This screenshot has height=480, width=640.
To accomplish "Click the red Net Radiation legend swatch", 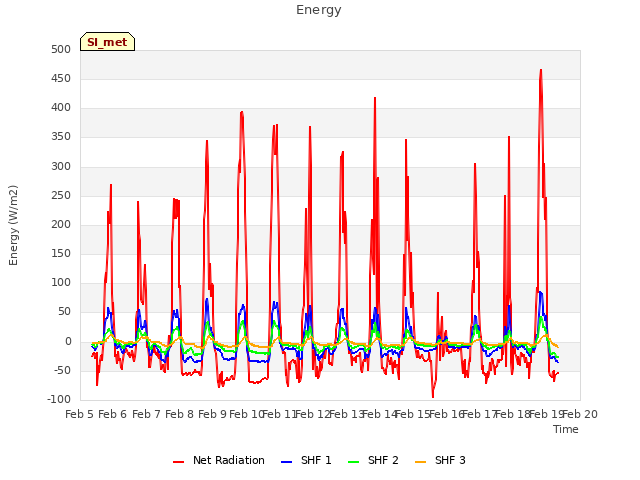I will click(178, 462).
